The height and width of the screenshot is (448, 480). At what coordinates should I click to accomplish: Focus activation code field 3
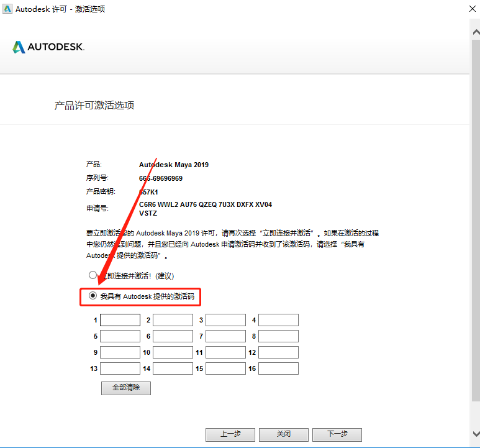(225, 320)
